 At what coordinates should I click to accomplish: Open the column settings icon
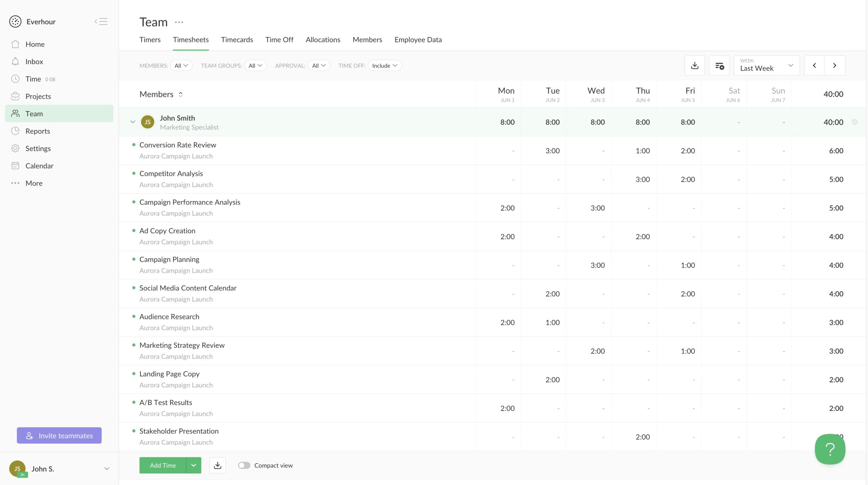[x=719, y=65]
